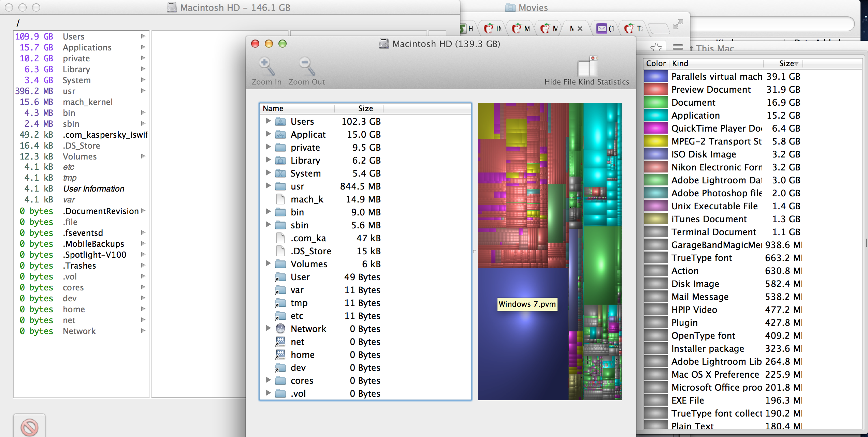Expand the Users folder disclosure triangle
The height and width of the screenshot is (437, 868).
coord(268,121)
